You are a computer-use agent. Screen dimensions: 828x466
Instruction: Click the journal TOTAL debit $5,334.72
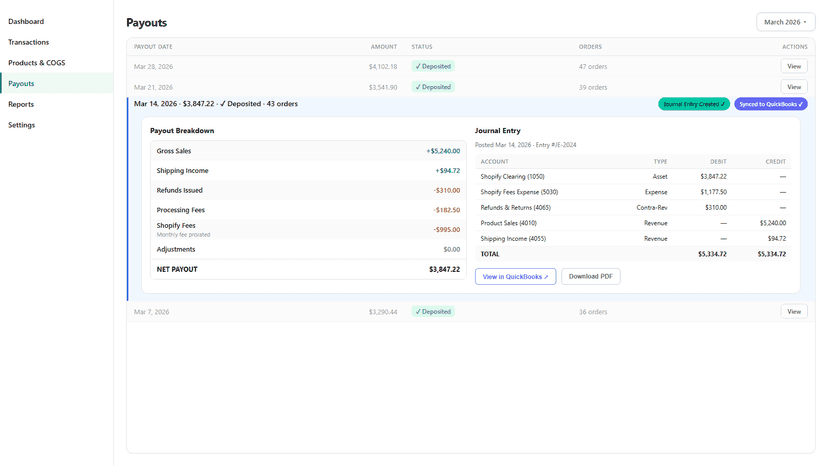coord(712,254)
